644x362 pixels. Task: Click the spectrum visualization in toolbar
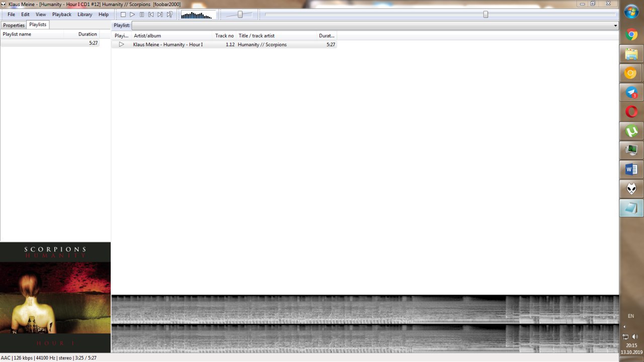pos(198,15)
